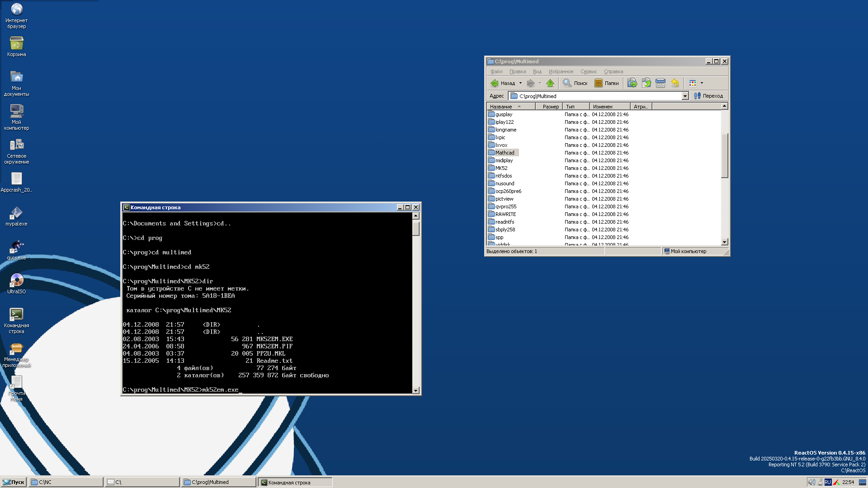
Task: Expand the Назад history dropdown arrow
Action: (x=520, y=83)
